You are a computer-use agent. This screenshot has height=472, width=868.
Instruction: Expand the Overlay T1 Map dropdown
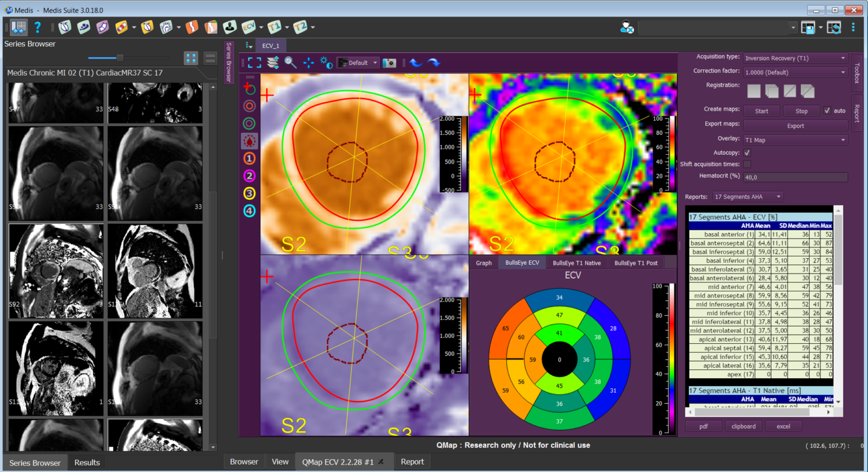pyautogui.click(x=795, y=140)
